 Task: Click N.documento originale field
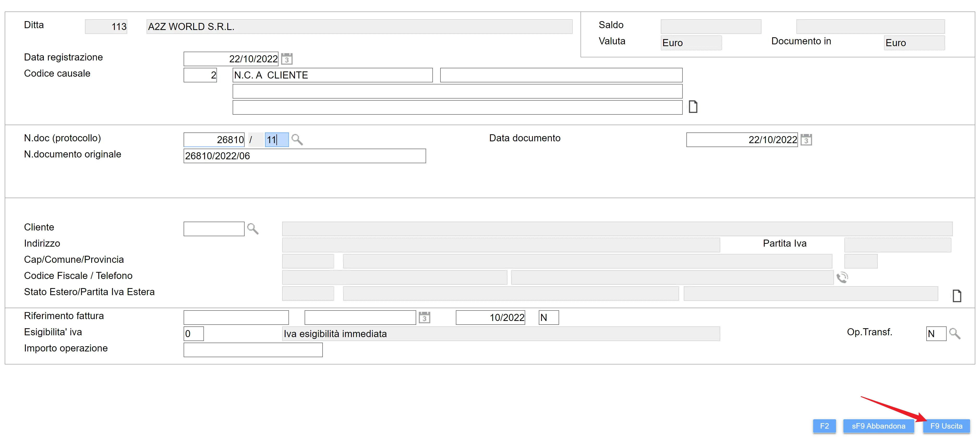click(304, 156)
